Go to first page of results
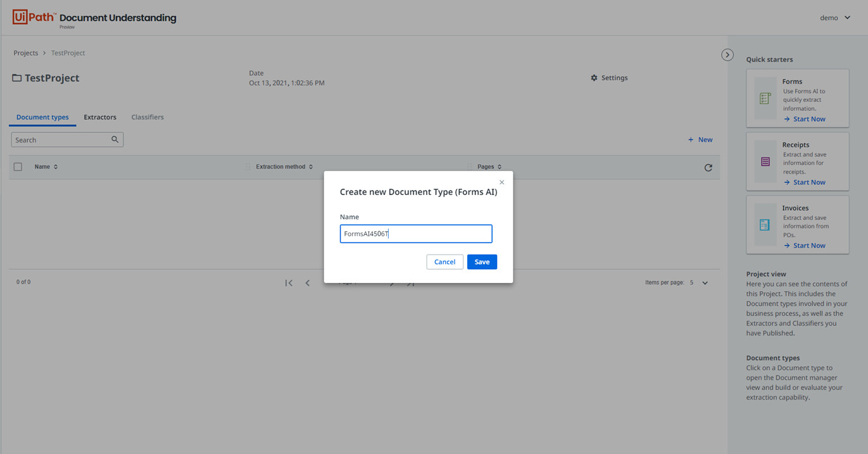The image size is (868, 454). coord(289,283)
